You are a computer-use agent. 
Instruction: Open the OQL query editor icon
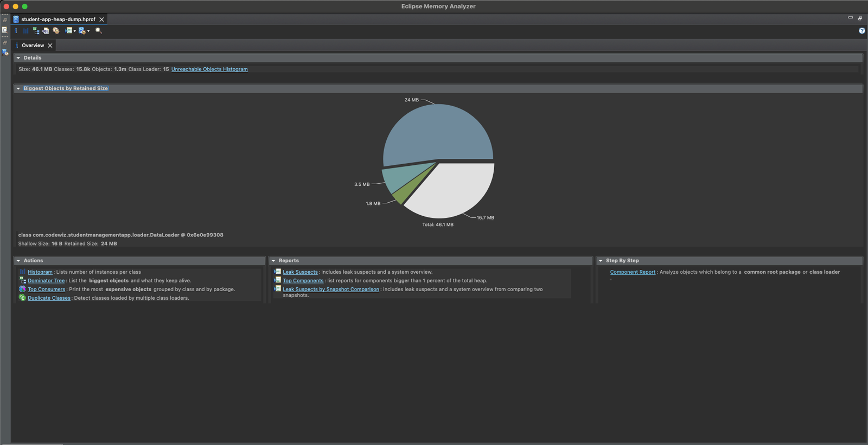46,31
